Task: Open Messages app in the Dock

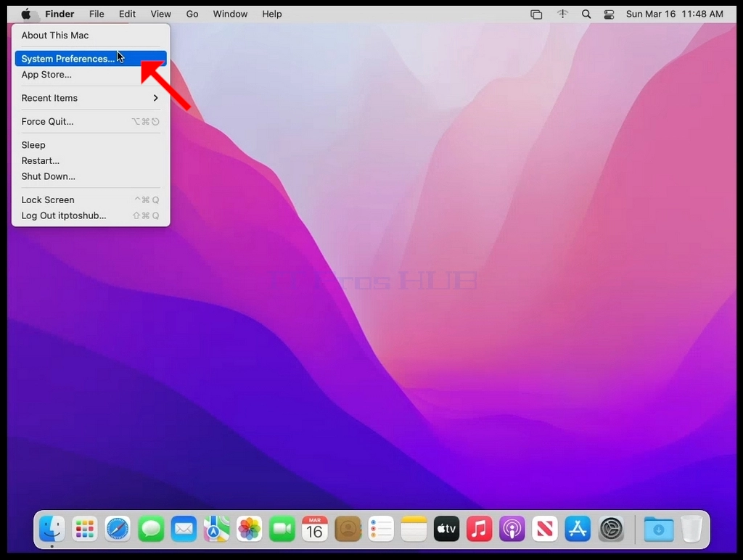Action: (x=151, y=529)
